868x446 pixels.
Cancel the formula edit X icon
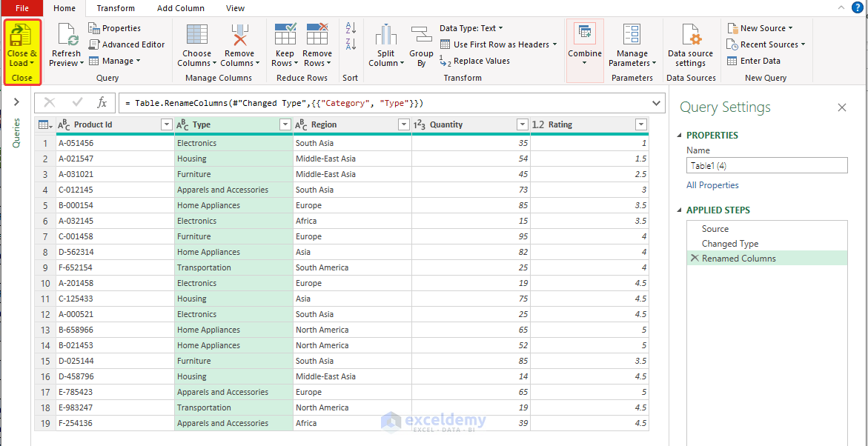49,102
